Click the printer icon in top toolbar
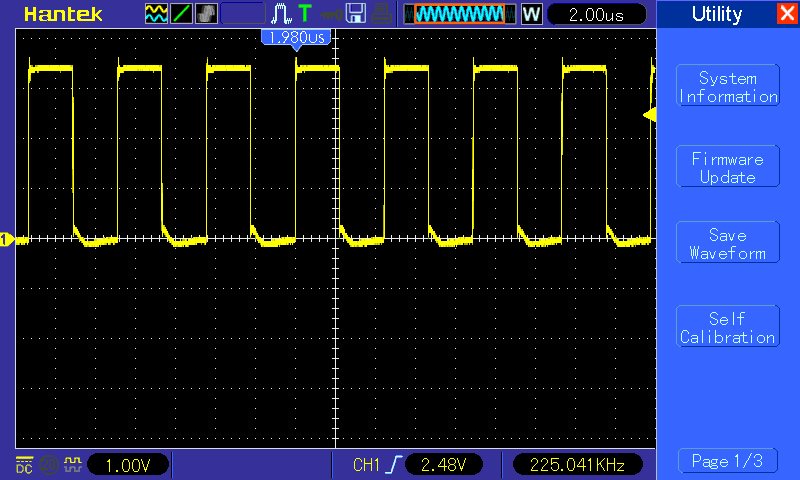Viewport: 800px width, 480px height. coord(381,14)
